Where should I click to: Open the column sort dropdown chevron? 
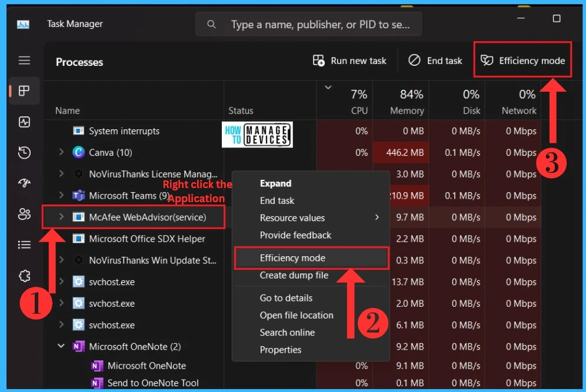pos(328,88)
